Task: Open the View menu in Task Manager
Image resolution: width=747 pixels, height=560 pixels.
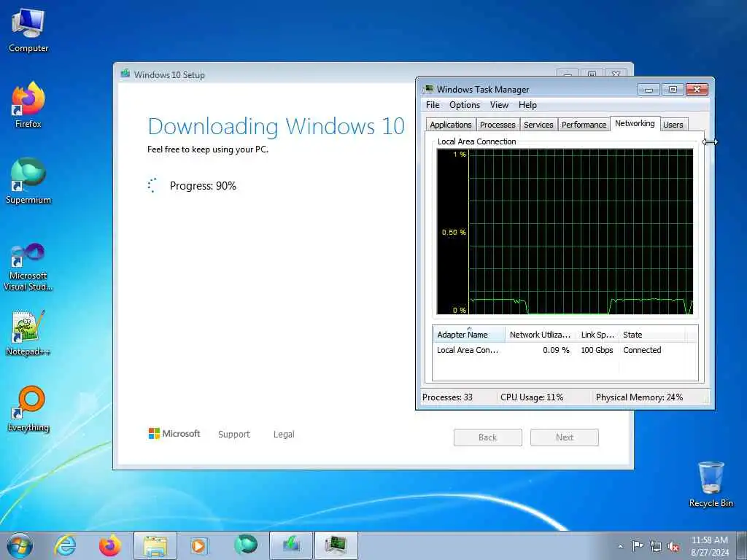Action: [x=499, y=105]
